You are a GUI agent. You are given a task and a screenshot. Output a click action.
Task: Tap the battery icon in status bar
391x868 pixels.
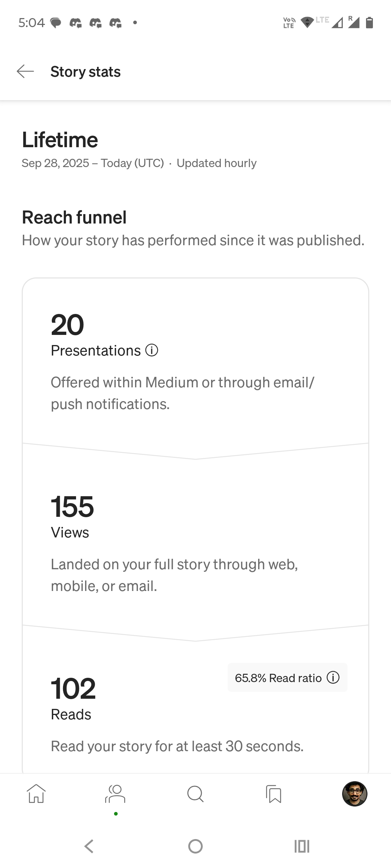369,23
